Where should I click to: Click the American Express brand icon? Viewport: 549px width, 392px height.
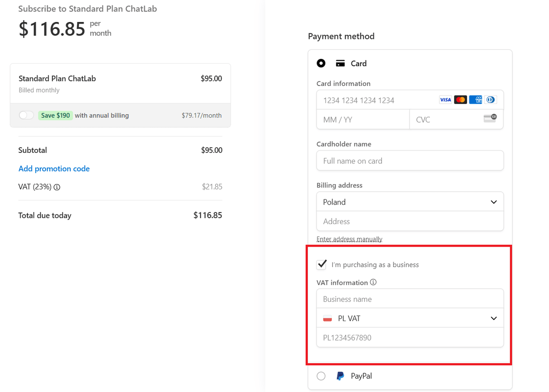(475, 99)
